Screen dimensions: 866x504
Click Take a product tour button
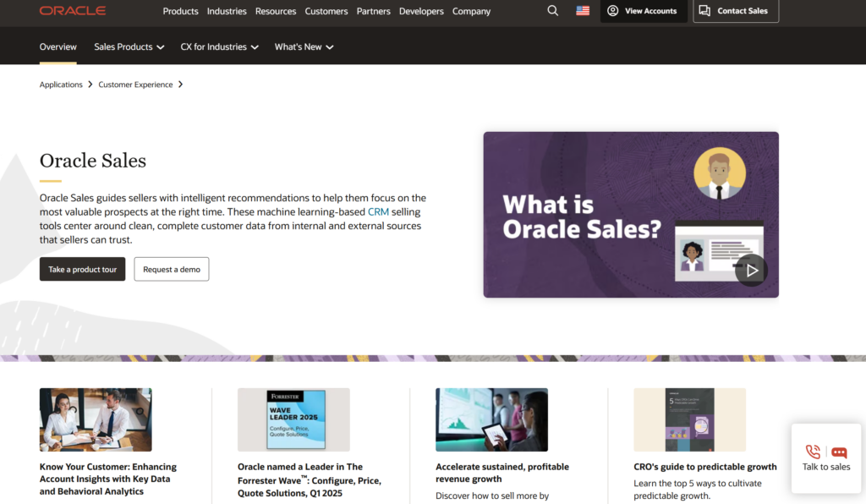coord(82,270)
